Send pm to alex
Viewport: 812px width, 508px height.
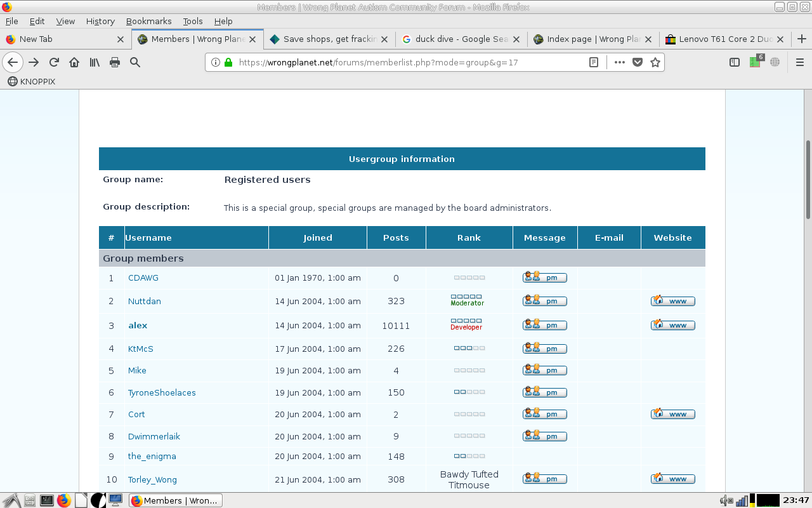545,324
